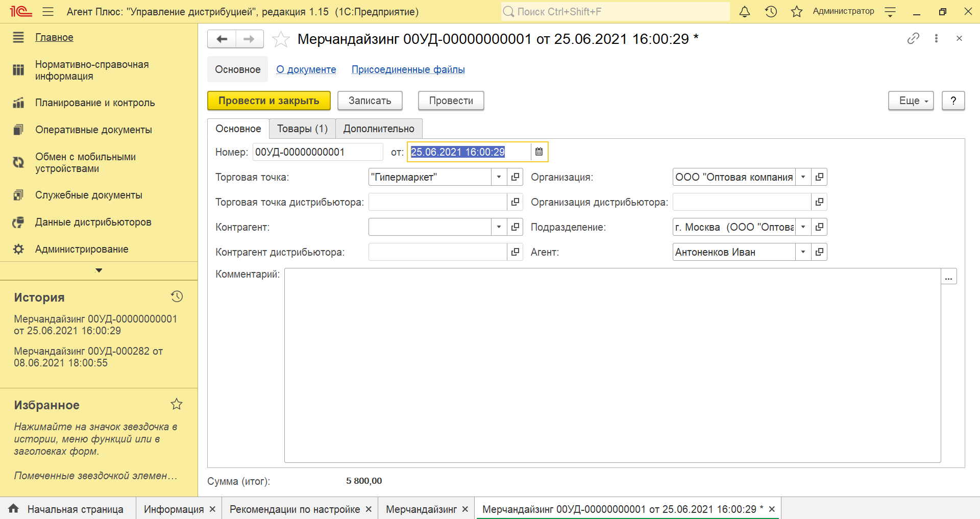Screen dimensions: 980x519
Task: Click the sections panel menu icon beside Главное
Action: 18,37
